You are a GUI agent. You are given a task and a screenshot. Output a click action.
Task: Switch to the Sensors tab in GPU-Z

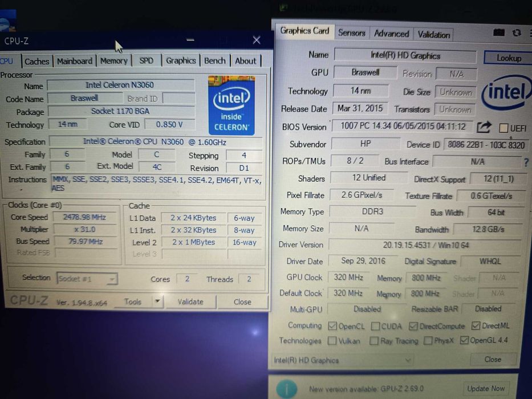tap(352, 33)
